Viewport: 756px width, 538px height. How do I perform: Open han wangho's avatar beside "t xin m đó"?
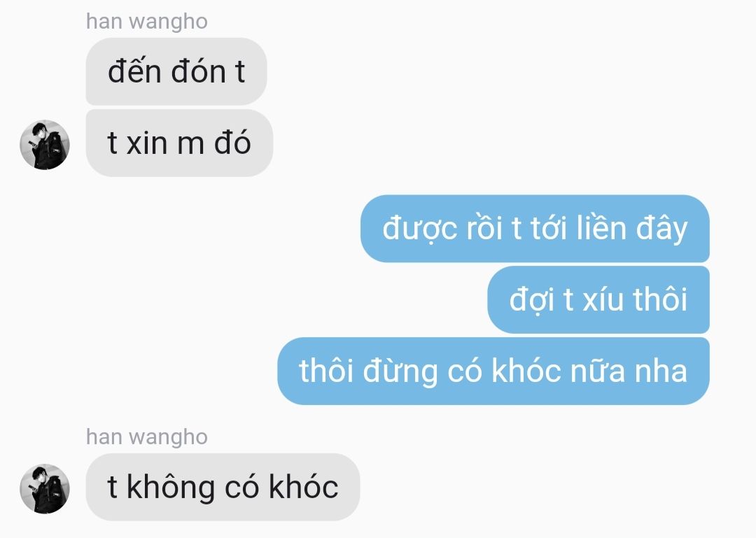pos(45,145)
